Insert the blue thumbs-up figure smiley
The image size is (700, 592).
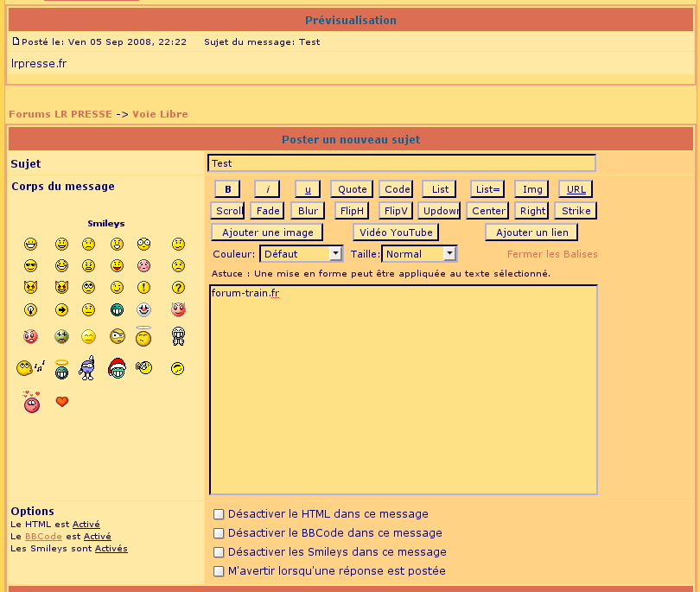pyautogui.click(x=87, y=368)
